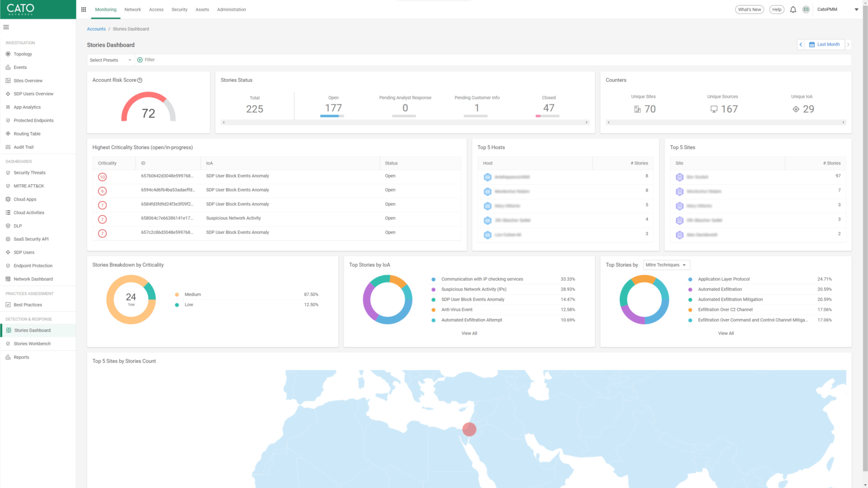This screenshot has height=488, width=868.
Task: Collapse the sidebar with the hamburger toggle
Action: pyautogui.click(x=6, y=27)
